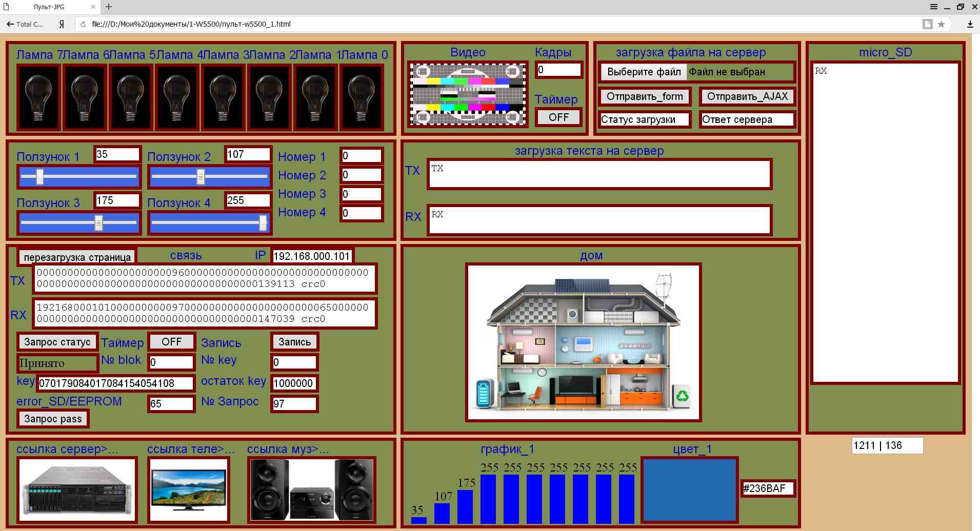Open the music speakers image link
Viewport: 980px width, 531px height.
tap(311, 489)
